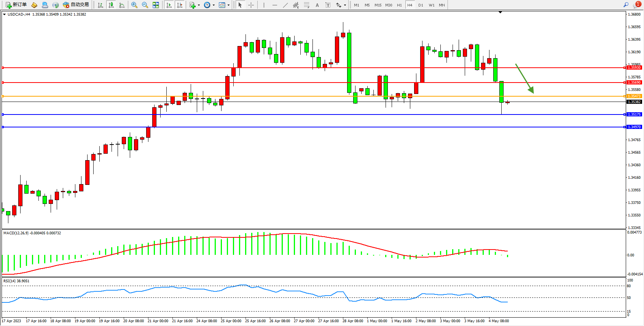Toggle chart shift button

click(x=180, y=5)
